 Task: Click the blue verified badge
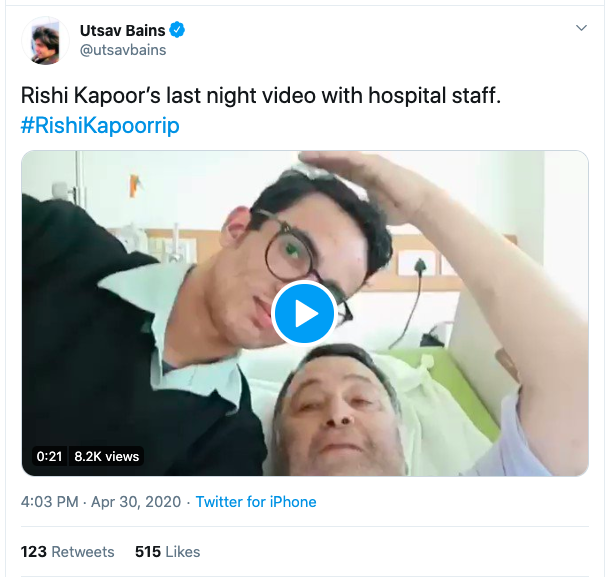[x=177, y=31]
